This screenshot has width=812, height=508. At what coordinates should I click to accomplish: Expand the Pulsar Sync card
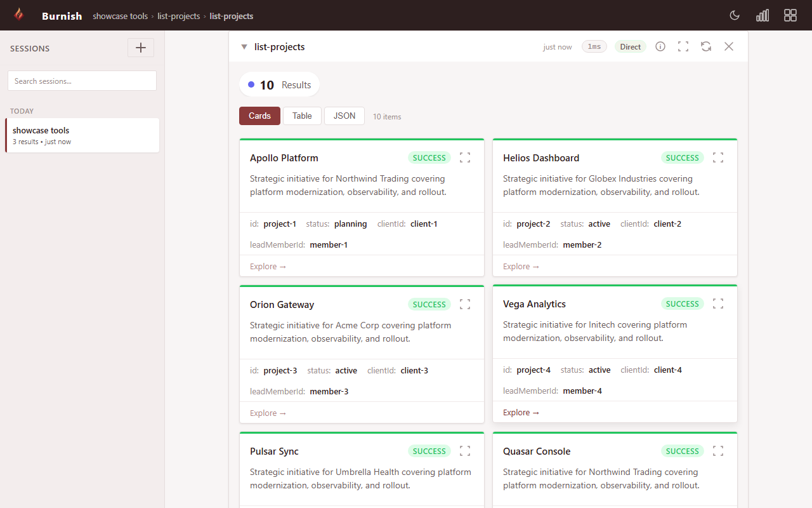pos(465,451)
